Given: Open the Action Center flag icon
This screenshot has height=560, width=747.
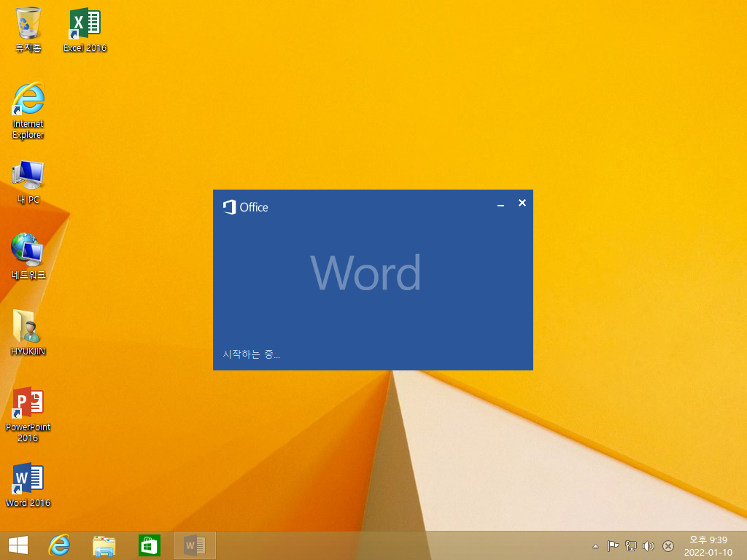Looking at the screenshot, I should click(613, 545).
